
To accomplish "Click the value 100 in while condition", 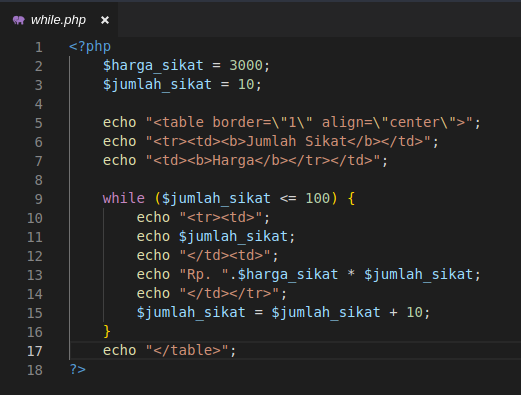I will (318, 198).
